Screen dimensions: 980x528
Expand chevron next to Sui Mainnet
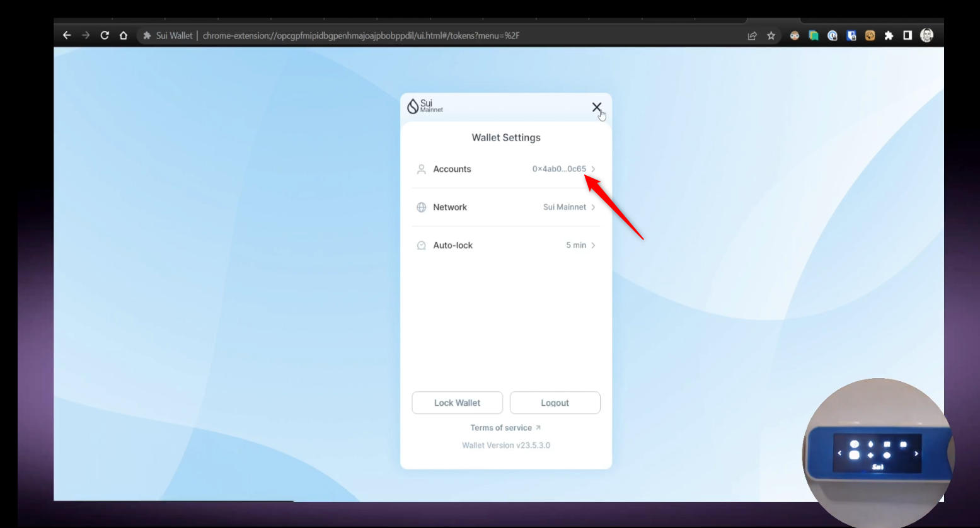[x=593, y=207]
